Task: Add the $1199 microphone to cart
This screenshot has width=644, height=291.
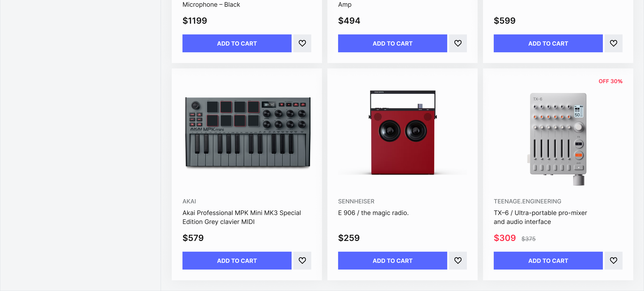Action: coord(237,43)
